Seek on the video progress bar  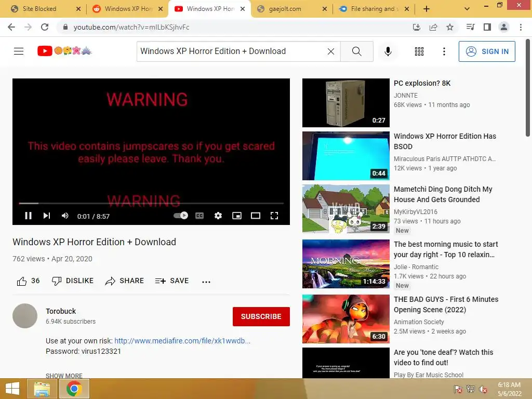[151, 203]
